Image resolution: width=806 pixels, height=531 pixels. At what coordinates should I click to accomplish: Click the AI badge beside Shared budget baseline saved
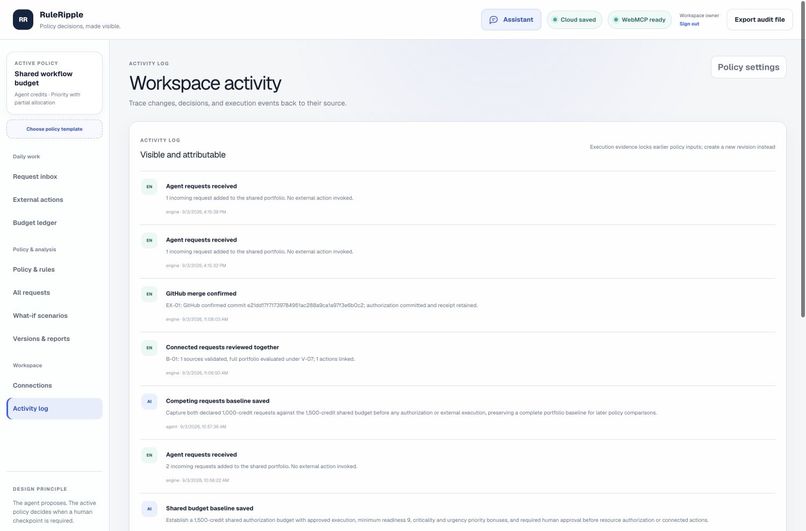pos(149,509)
